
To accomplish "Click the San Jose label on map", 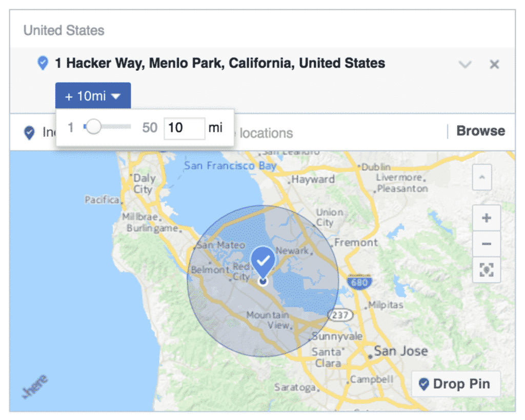I will pos(401,351).
